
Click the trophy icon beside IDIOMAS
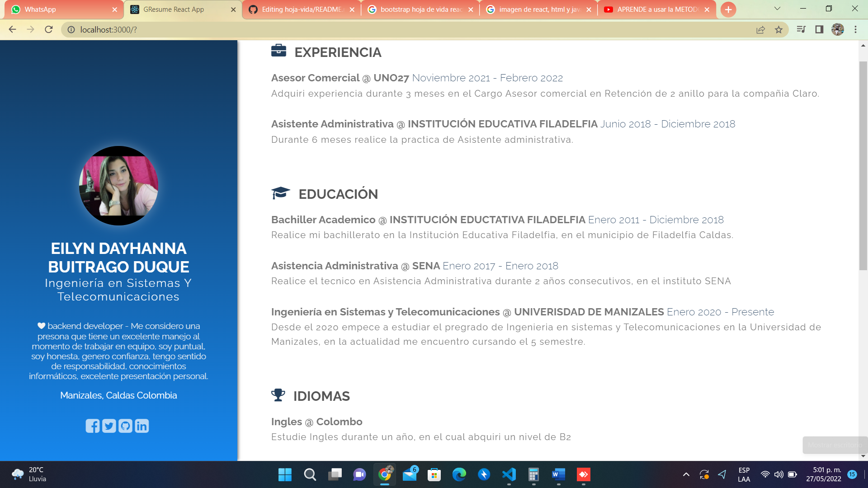pos(278,395)
